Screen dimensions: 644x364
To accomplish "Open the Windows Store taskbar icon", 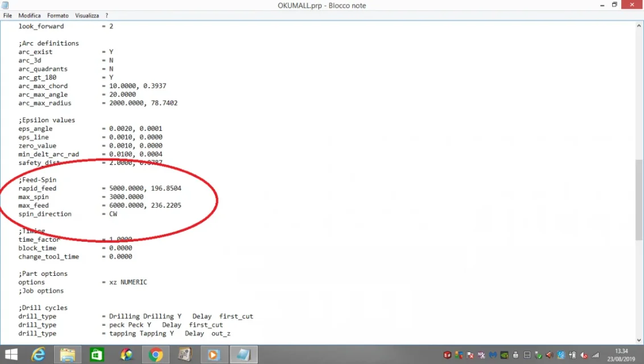I will (97, 355).
